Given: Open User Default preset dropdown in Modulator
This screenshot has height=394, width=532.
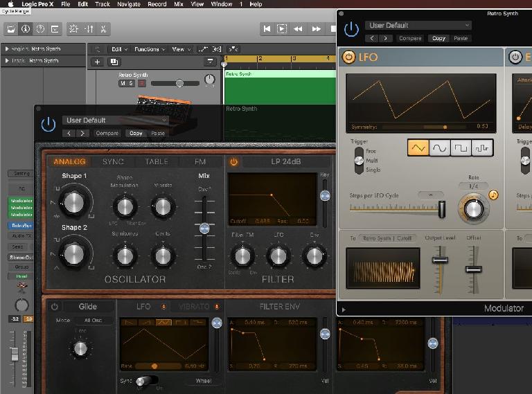Looking at the screenshot, I should pos(418,26).
